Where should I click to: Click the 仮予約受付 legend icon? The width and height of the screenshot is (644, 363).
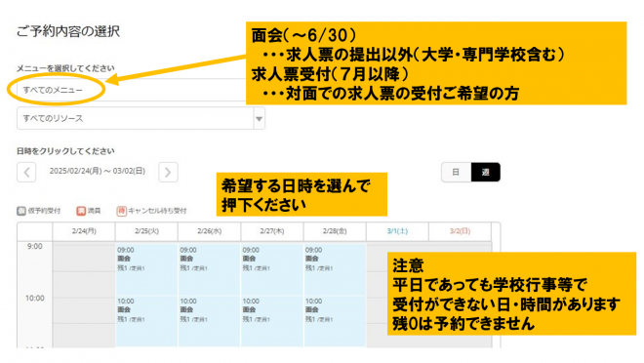[x=21, y=211]
